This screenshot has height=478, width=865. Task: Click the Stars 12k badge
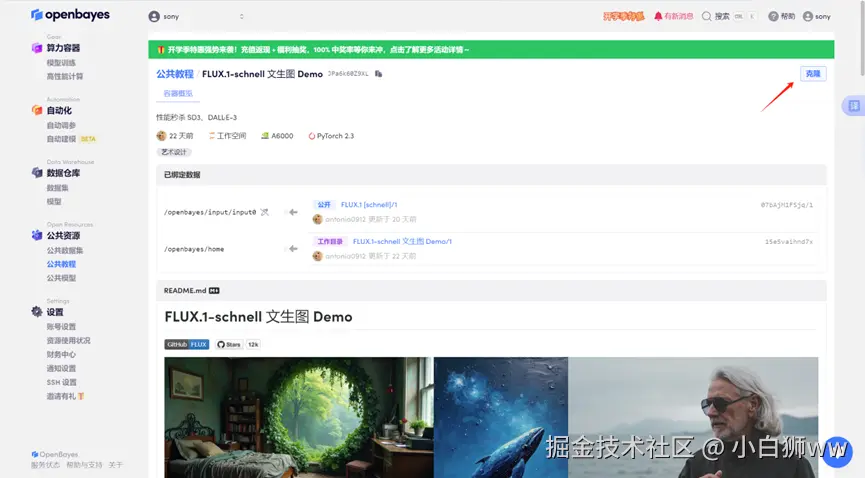pyautogui.click(x=237, y=344)
